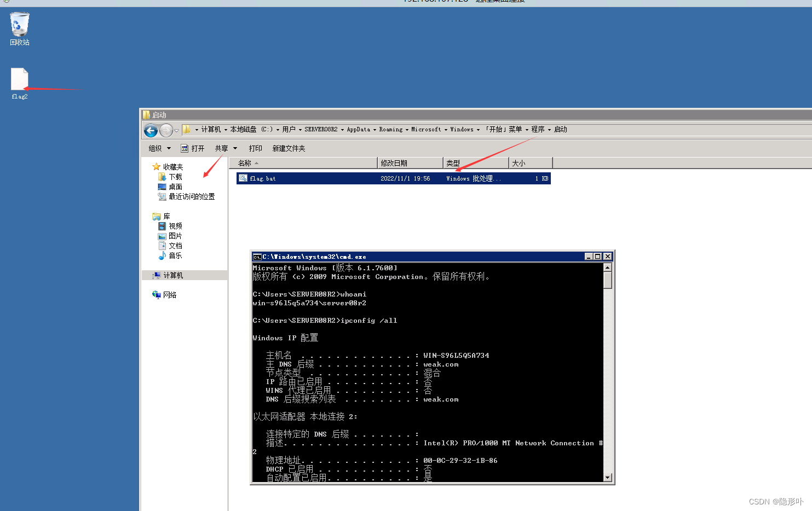The width and height of the screenshot is (812, 511).
Task: Click Windows in the address breadcrumb
Action: 462,130
